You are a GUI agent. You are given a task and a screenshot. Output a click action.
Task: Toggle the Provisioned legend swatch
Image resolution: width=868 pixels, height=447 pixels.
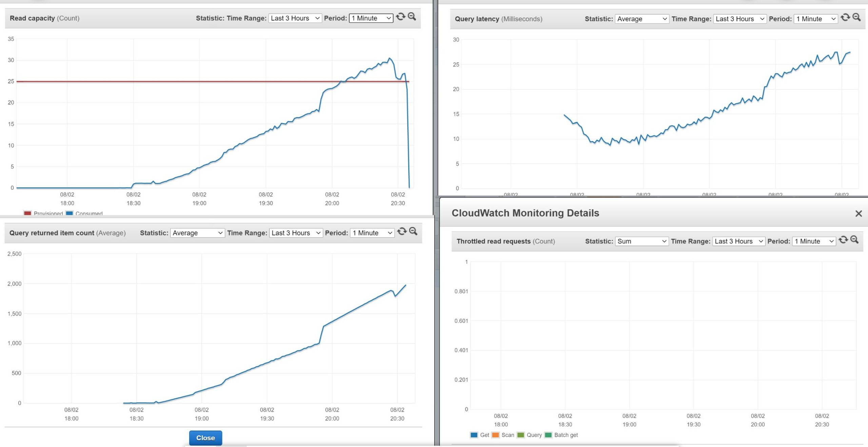pyautogui.click(x=27, y=213)
